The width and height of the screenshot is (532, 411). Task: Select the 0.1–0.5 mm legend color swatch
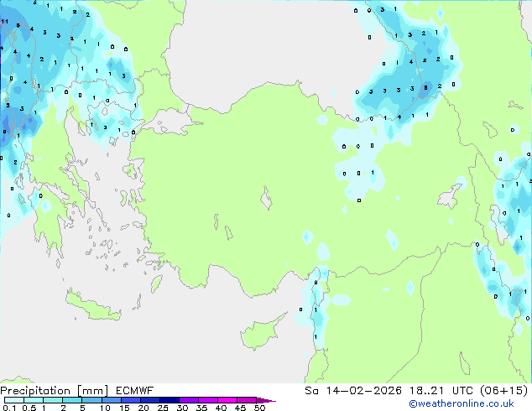[x=14, y=400]
